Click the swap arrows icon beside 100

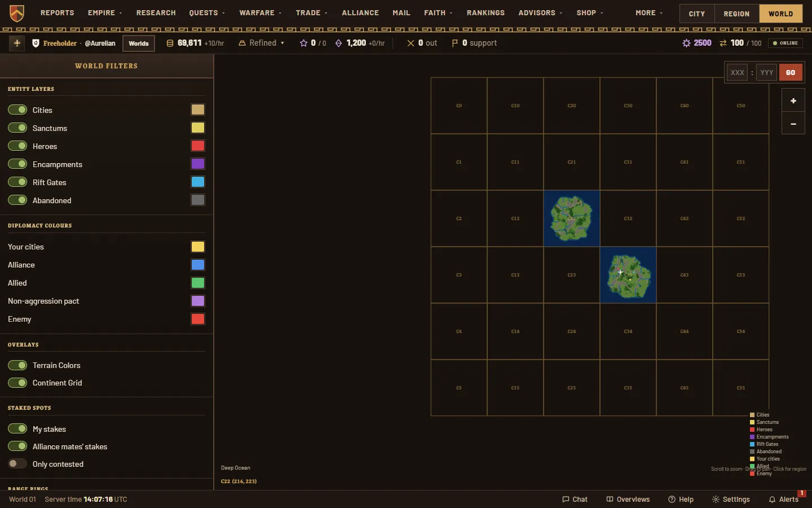723,43
